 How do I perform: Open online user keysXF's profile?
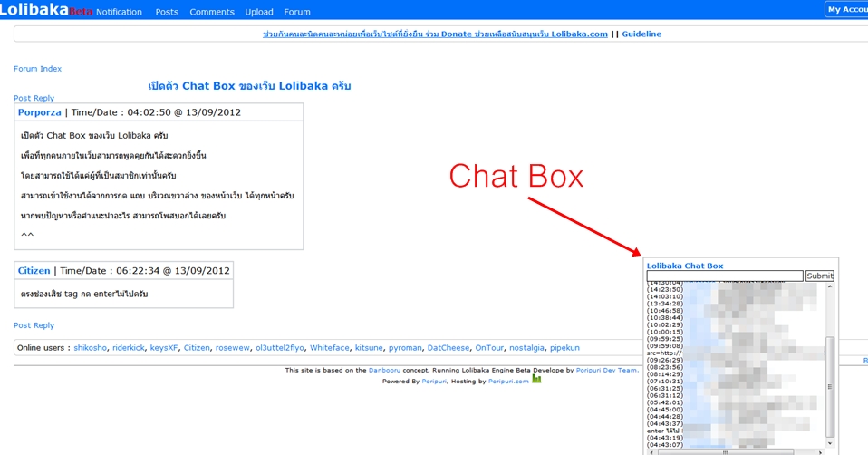coord(164,348)
